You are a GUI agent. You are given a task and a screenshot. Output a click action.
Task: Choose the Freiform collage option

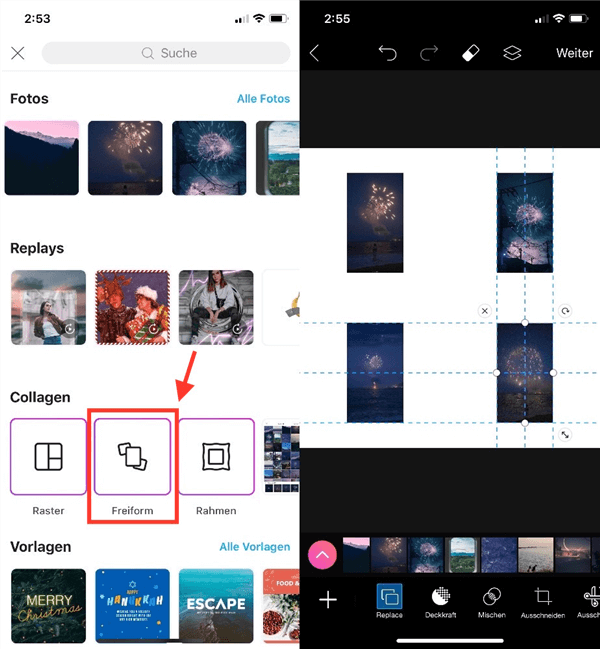(132, 457)
